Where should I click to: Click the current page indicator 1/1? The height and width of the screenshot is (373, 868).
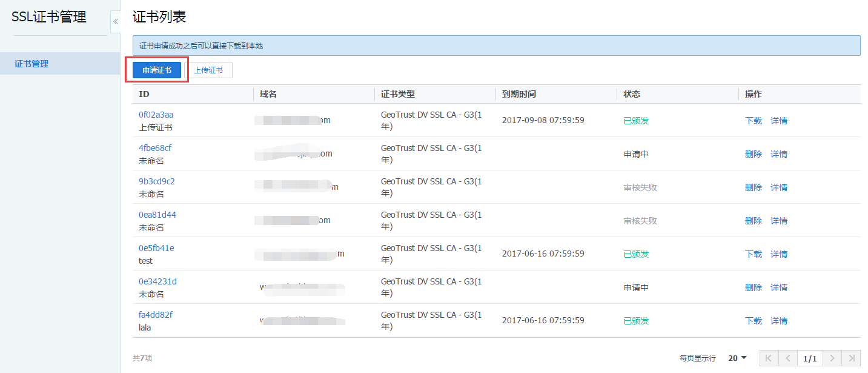[x=810, y=358]
